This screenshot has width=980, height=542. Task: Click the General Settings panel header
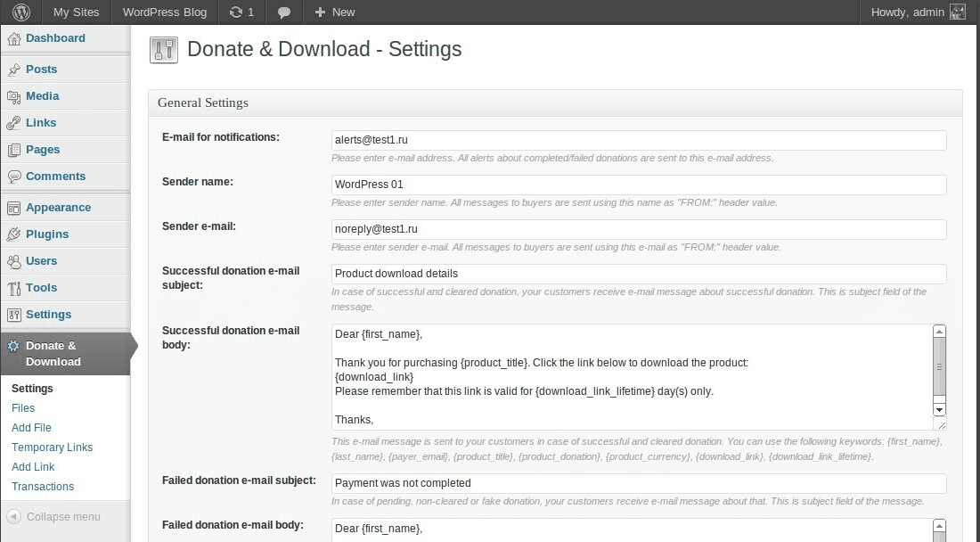(x=555, y=103)
